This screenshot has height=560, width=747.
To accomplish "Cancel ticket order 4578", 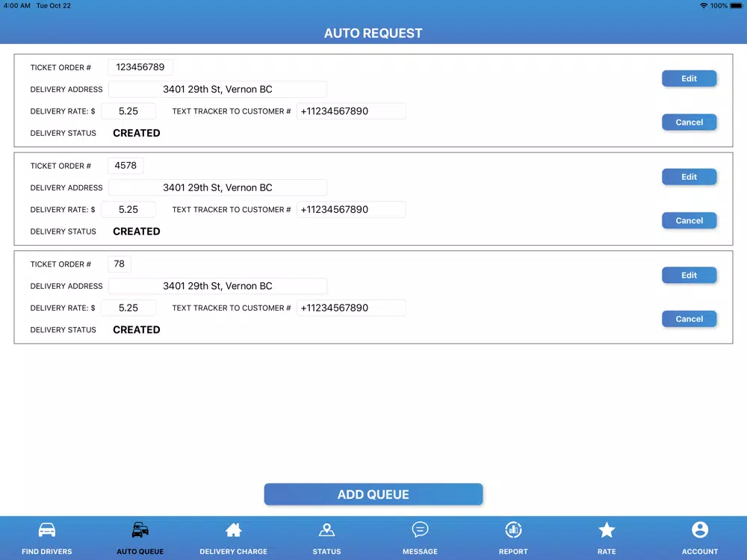I will point(689,221).
